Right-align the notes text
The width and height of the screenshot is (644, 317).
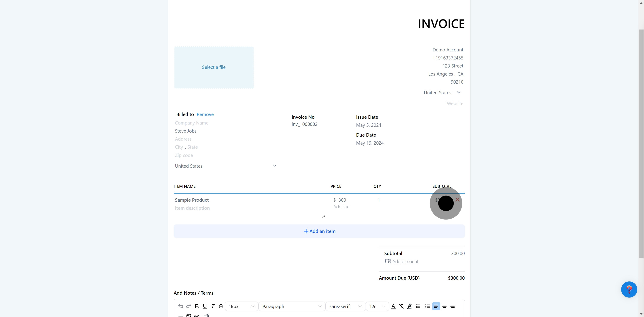pos(453,306)
